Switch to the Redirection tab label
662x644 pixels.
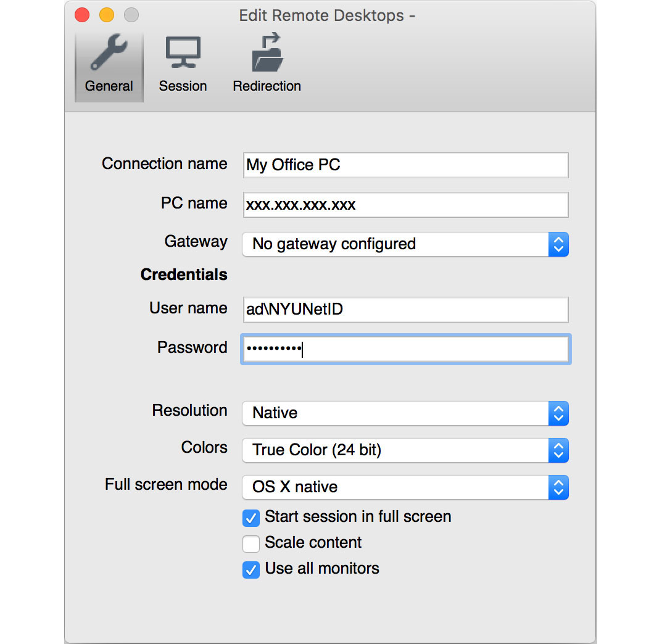click(267, 86)
